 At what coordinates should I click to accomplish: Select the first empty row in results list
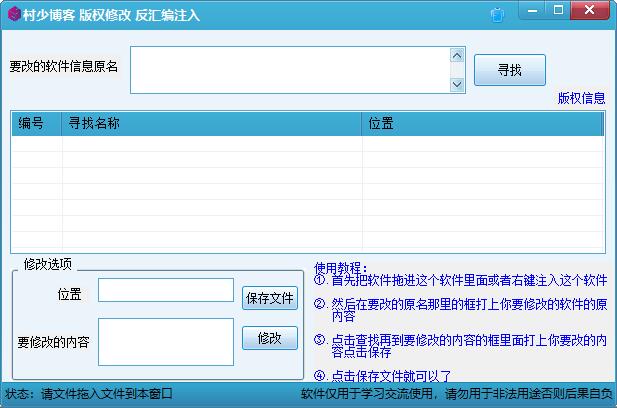pyautogui.click(x=307, y=144)
